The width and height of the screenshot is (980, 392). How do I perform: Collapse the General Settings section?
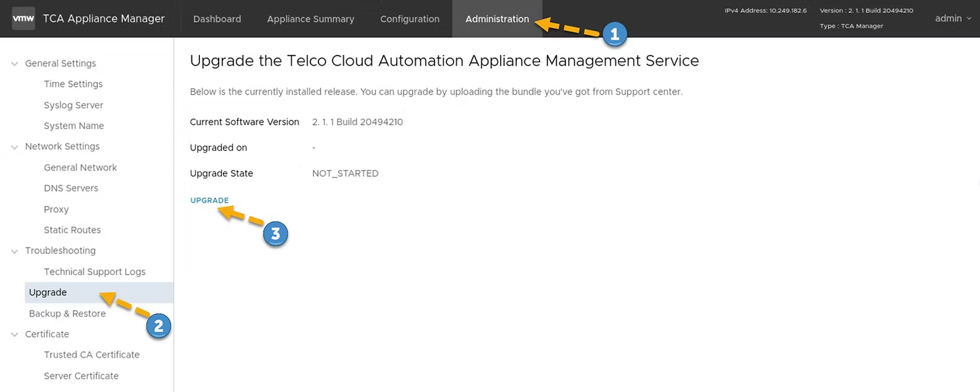click(x=14, y=63)
